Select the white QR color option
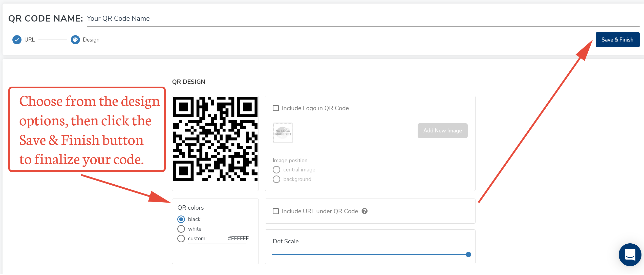 click(x=181, y=229)
